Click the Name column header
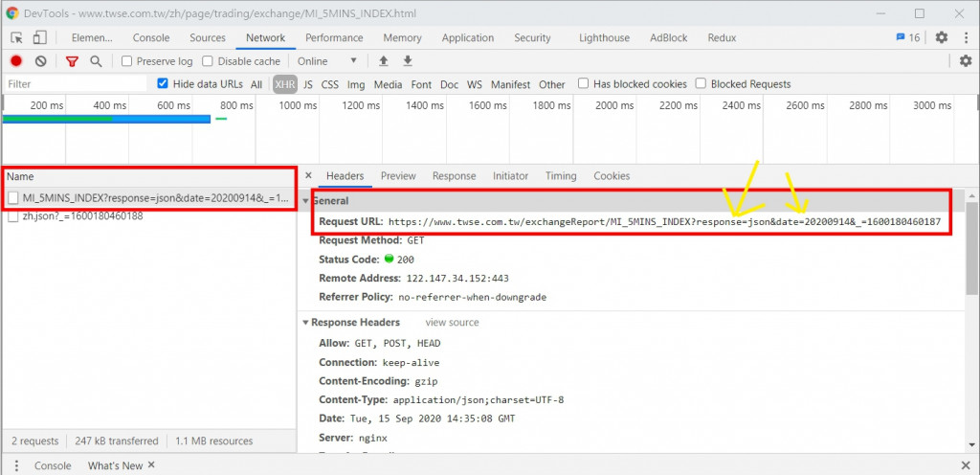Image resolution: width=980 pixels, height=475 pixels. [x=149, y=177]
